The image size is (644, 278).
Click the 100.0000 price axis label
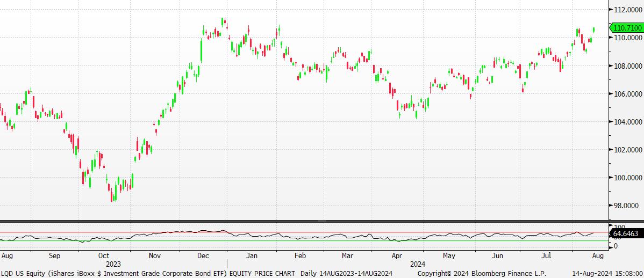pos(627,178)
